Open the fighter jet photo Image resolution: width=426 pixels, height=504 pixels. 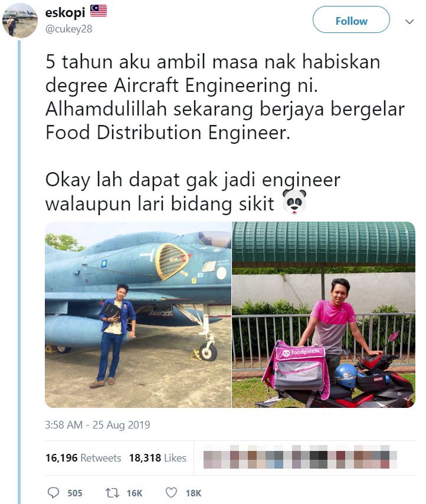(138, 315)
